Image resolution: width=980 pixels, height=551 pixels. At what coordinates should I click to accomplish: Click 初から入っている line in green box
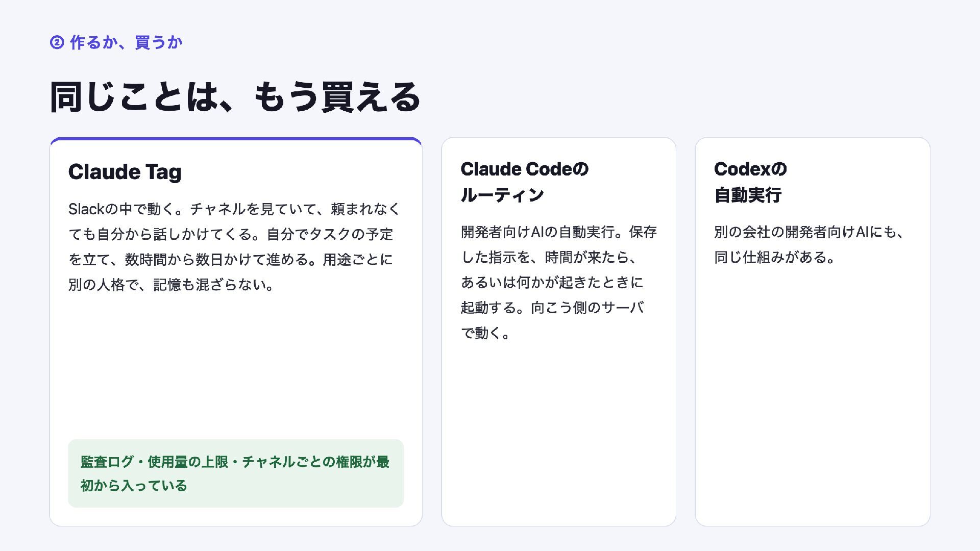pyautogui.click(x=134, y=486)
